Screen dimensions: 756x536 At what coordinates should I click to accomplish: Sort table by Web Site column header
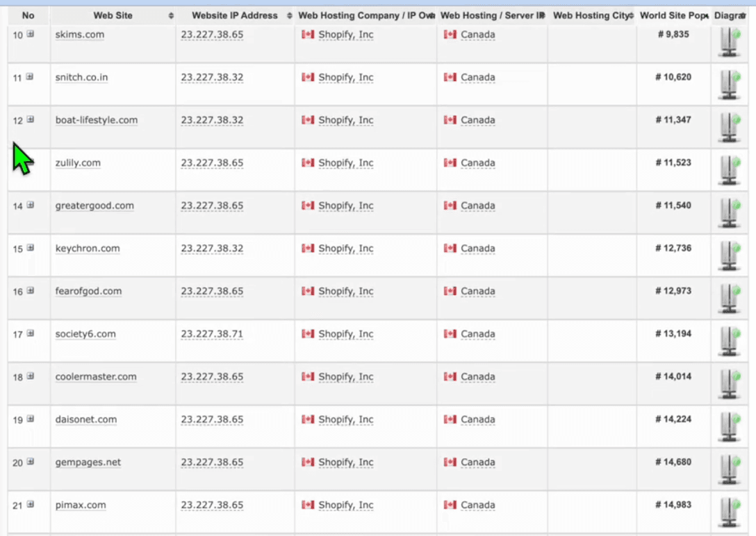(113, 15)
